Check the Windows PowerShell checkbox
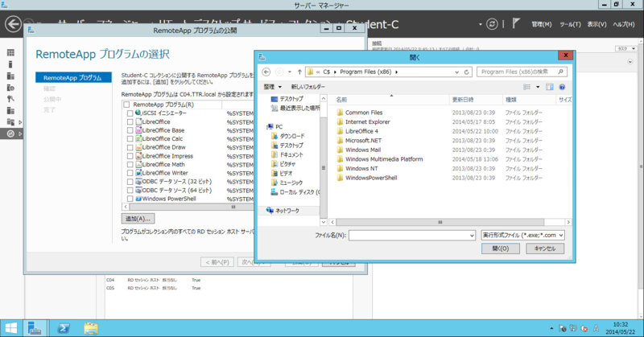Viewport: 644px width, 337px height. pos(130,199)
